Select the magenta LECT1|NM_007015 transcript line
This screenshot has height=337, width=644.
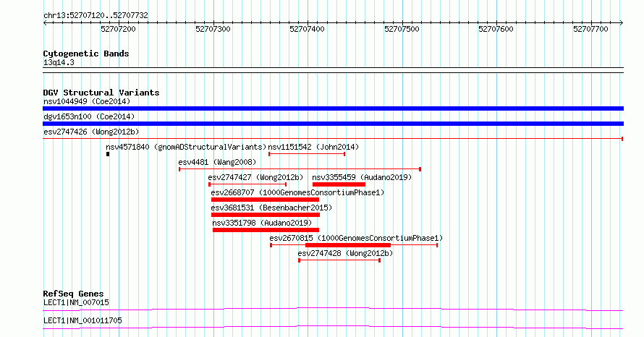tap(333, 309)
